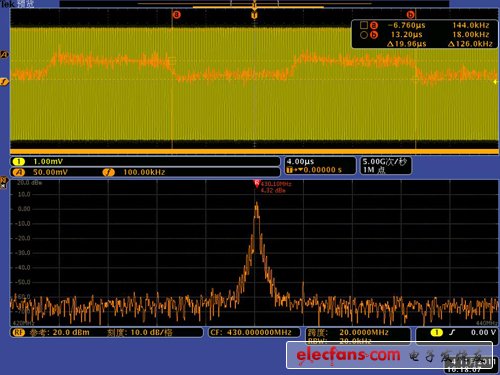This screenshot has width=500, height=375.
Task: Select the channel 1 yellow badge
Action: pyautogui.click(x=19, y=162)
